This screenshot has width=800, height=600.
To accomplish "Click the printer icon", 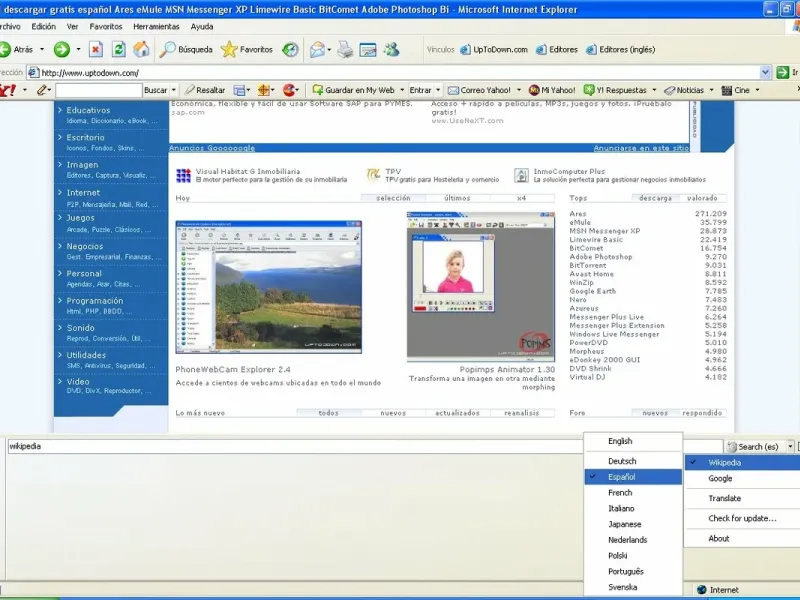I will point(345,49).
